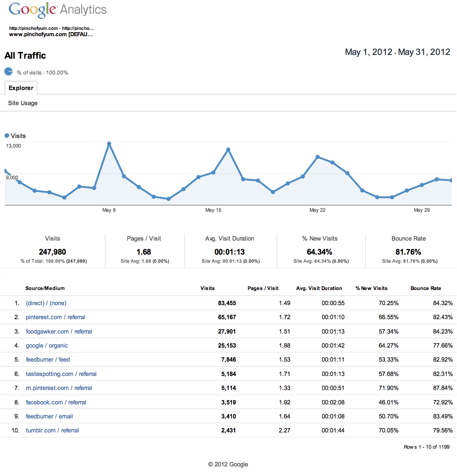Click the peak data point near May 8
The width and height of the screenshot is (457, 476).
pos(109,144)
